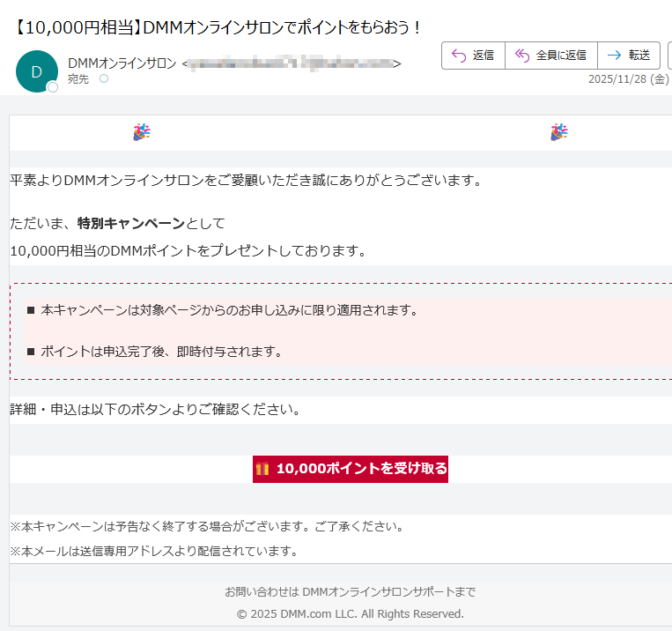This screenshot has height=631, width=672.
Task: Click the small recipient circle beside 宛先
Action: tap(104, 79)
